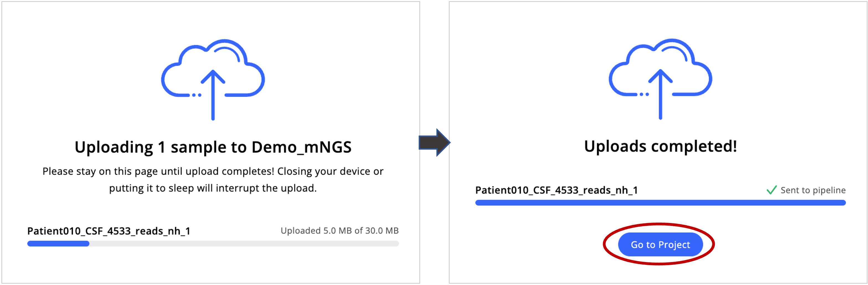
Task: Click the Please stay on this page warning text
Action: click(213, 171)
